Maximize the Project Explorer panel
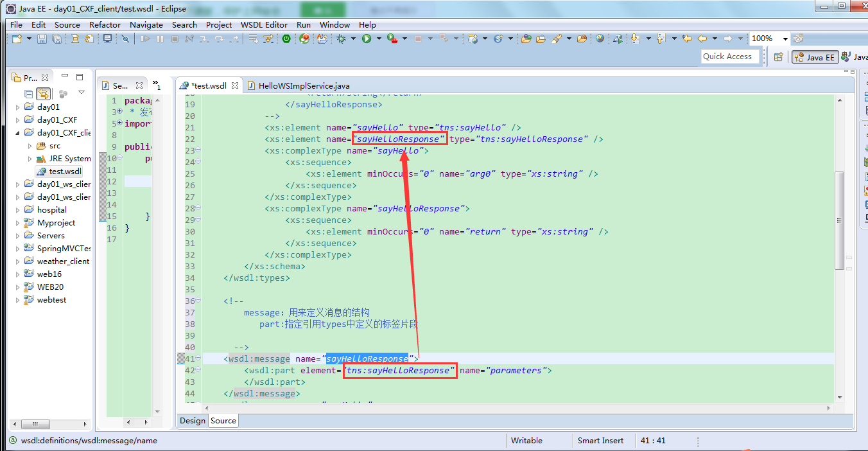The width and height of the screenshot is (868, 451). pos(80,77)
